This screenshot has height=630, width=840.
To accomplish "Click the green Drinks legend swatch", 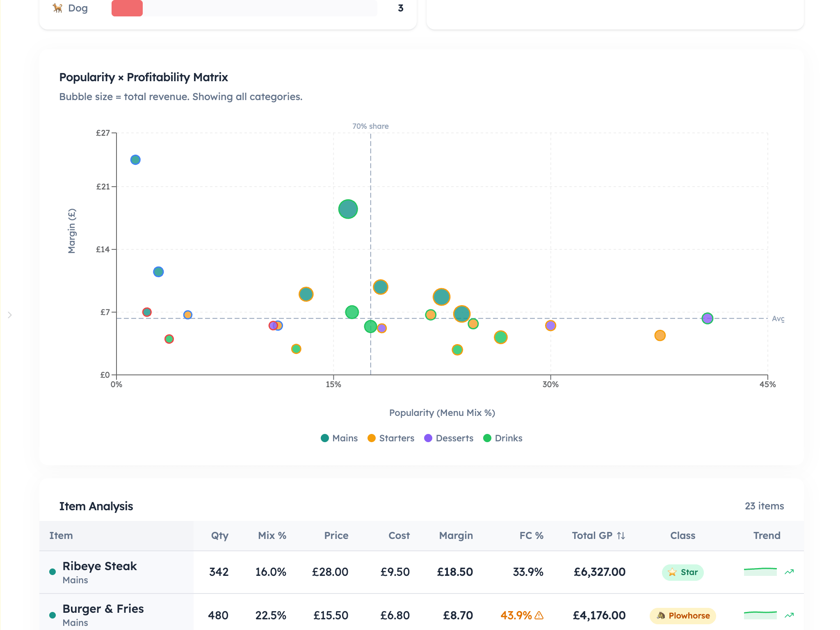I will 487,438.
